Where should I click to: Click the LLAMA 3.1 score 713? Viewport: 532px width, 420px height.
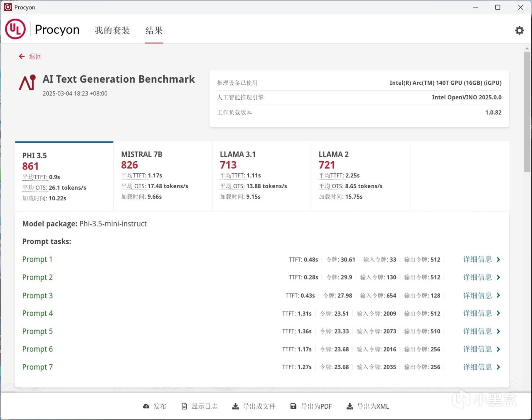click(228, 165)
